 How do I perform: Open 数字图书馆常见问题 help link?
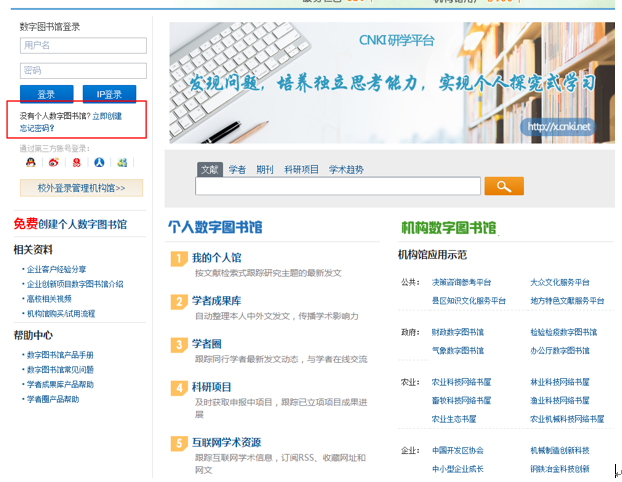tap(60, 370)
